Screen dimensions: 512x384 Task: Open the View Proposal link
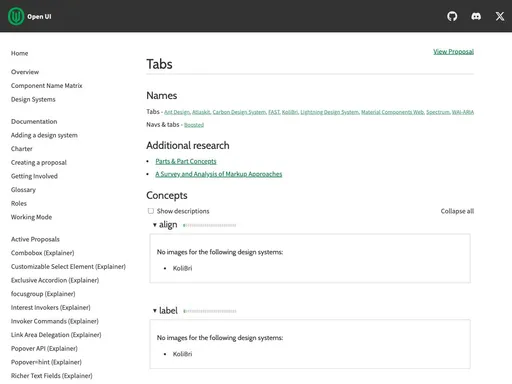tap(453, 51)
